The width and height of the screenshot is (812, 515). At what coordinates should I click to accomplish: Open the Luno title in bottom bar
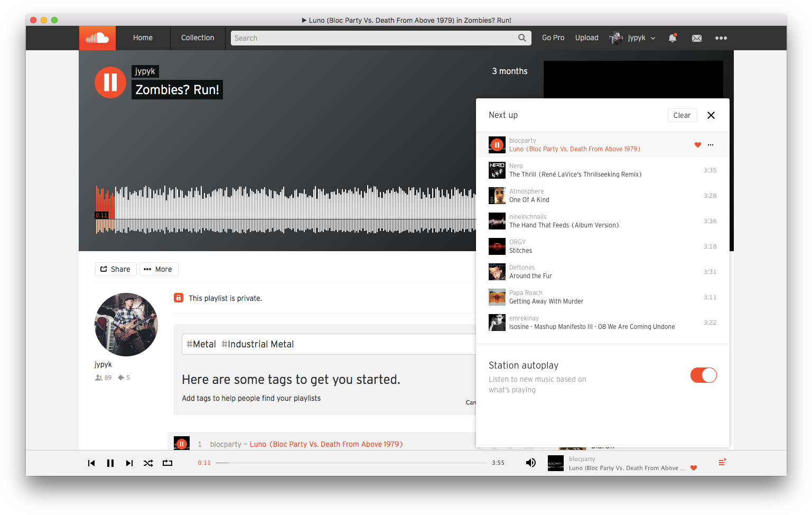627,468
